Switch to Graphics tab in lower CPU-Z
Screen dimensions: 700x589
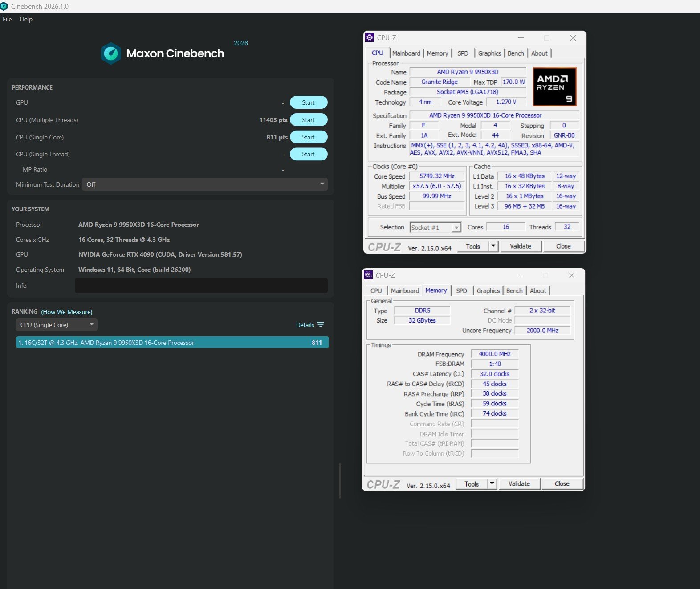pos(488,290)
